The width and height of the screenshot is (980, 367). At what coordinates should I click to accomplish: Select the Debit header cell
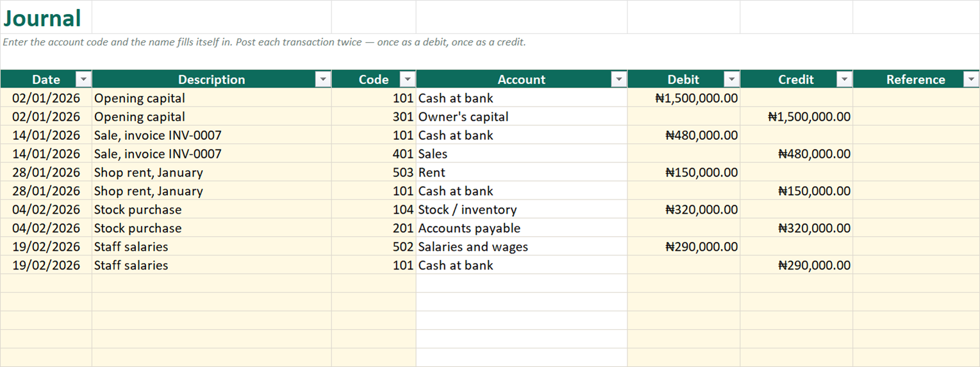click(684, 80)
